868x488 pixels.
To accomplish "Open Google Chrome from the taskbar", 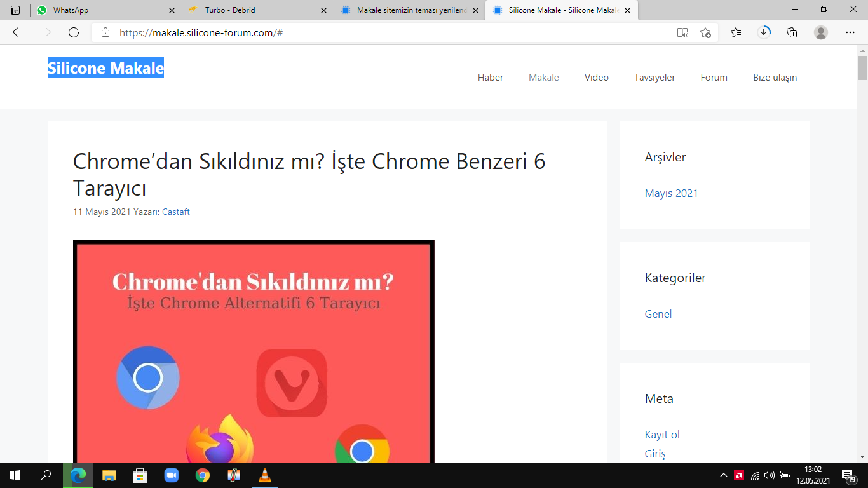I will [203, 475].
